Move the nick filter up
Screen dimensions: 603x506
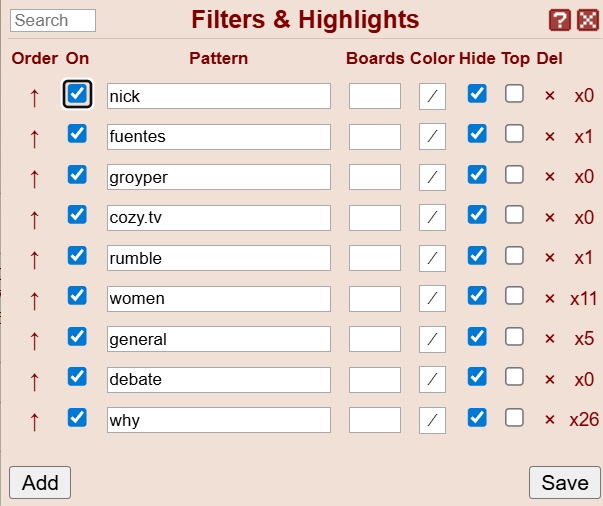coord(35,97)
